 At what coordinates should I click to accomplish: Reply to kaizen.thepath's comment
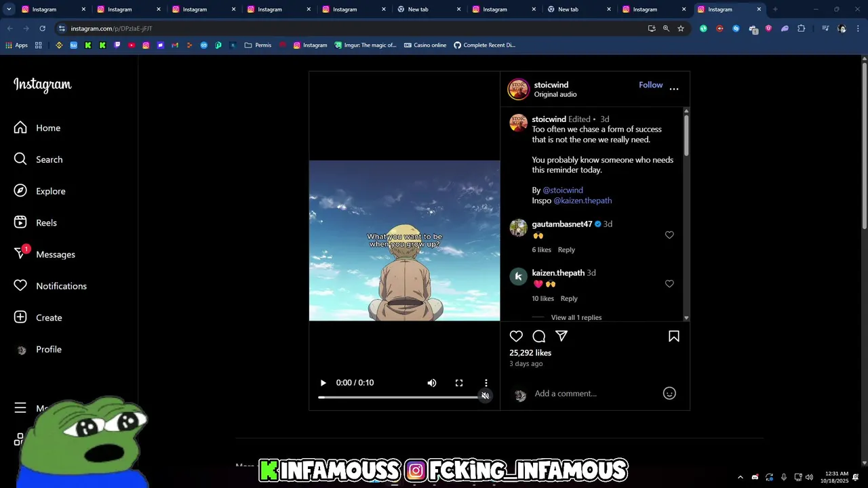(569, 299)
